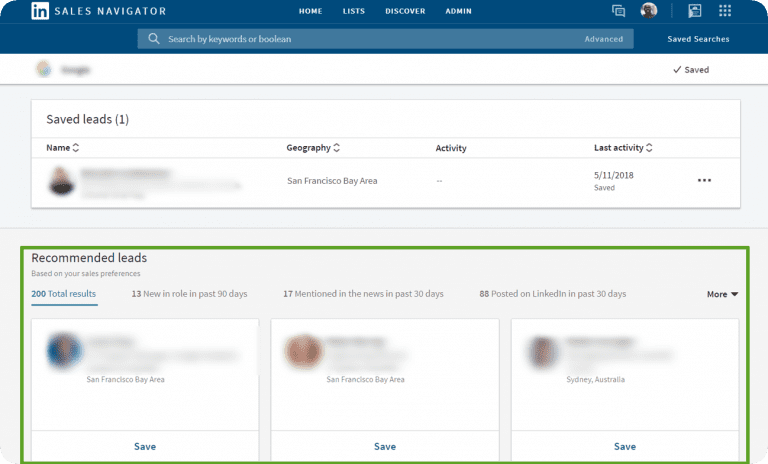Go to the Discover menu

pos(406,11)
